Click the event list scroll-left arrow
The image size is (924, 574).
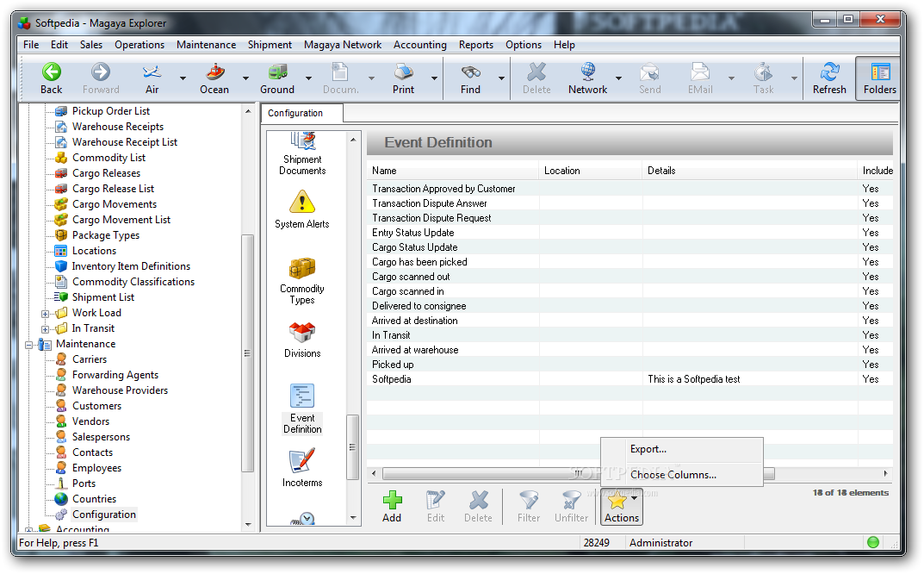pos(374,474)
